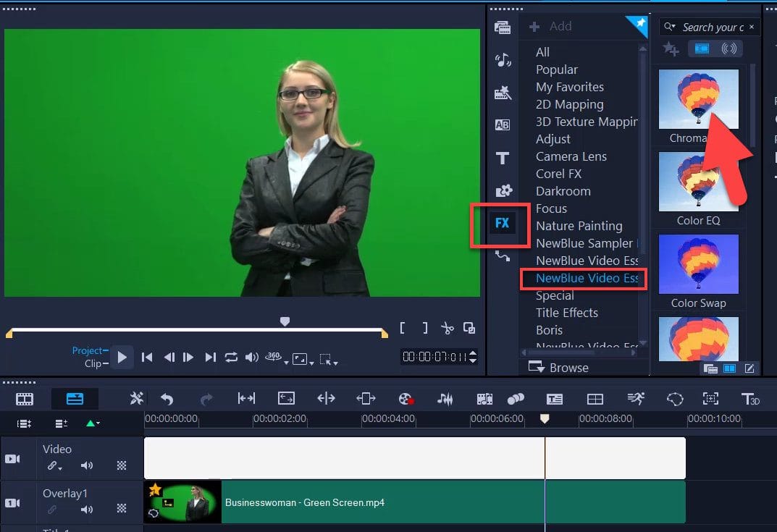Select the Chroma Key filter thumbnail

pos(697,99)
